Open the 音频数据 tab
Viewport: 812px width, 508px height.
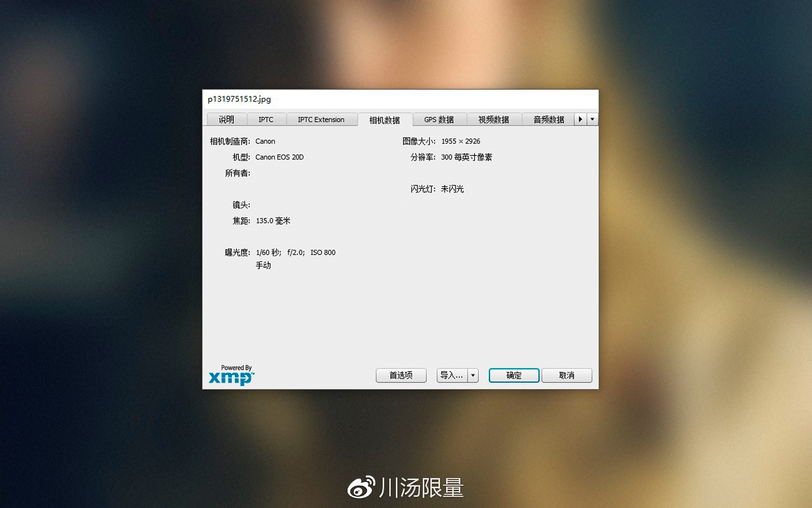[x=549, y=119]
